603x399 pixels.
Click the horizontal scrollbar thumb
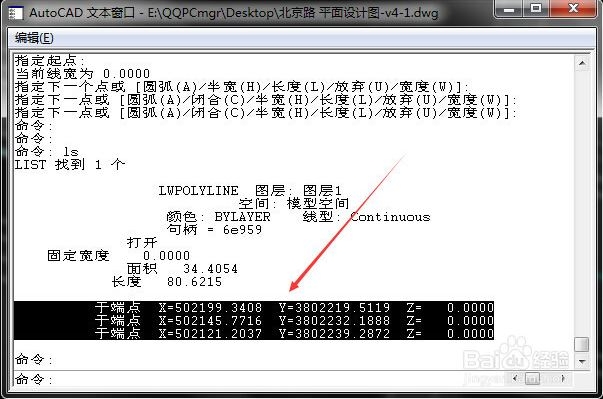point(533,378)
